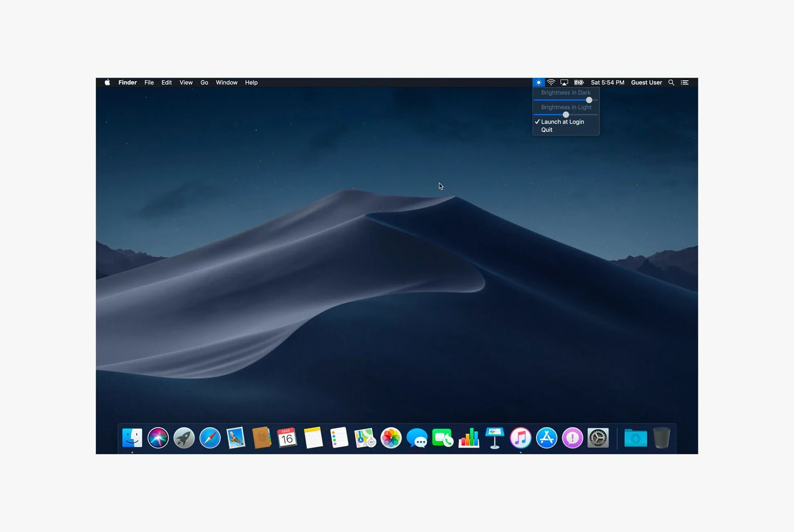Launch Safari from the dock
This screenshot has width=794, height=532.
point(210,438)
